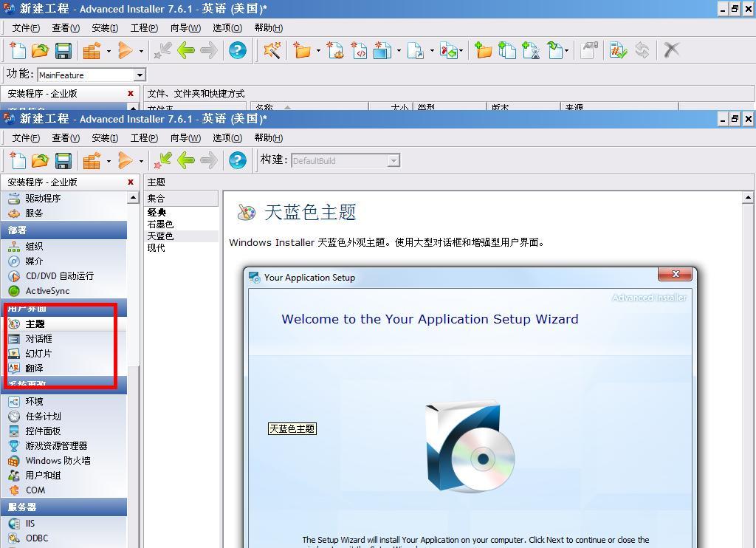Open Run options arrow in front window toolbar
756x548 pixels.
point(141,161)
